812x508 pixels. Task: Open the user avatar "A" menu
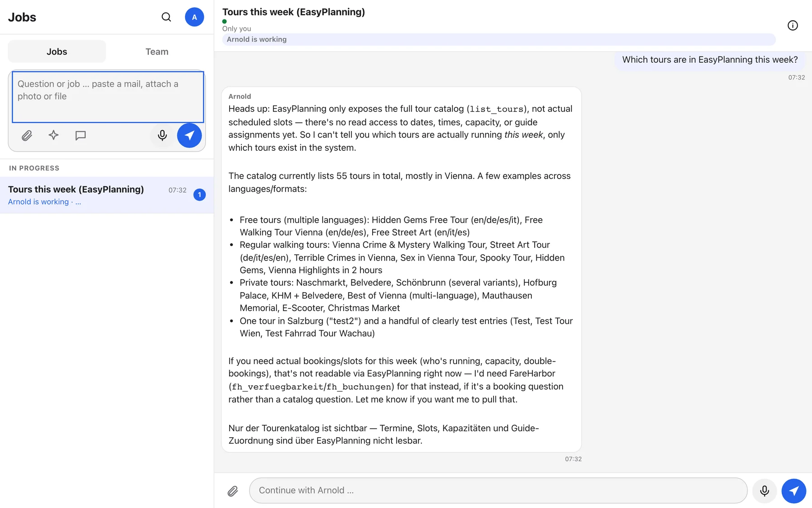[194, 17]
